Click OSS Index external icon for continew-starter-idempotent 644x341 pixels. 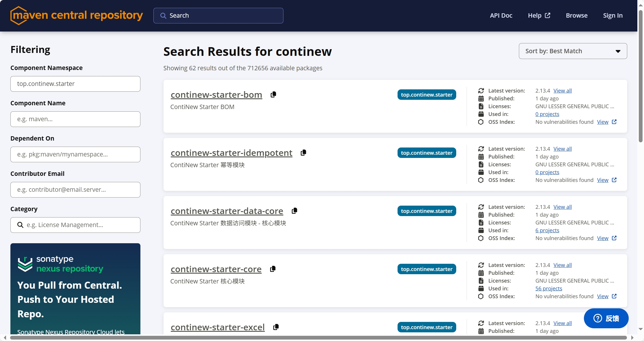(614, 180)
